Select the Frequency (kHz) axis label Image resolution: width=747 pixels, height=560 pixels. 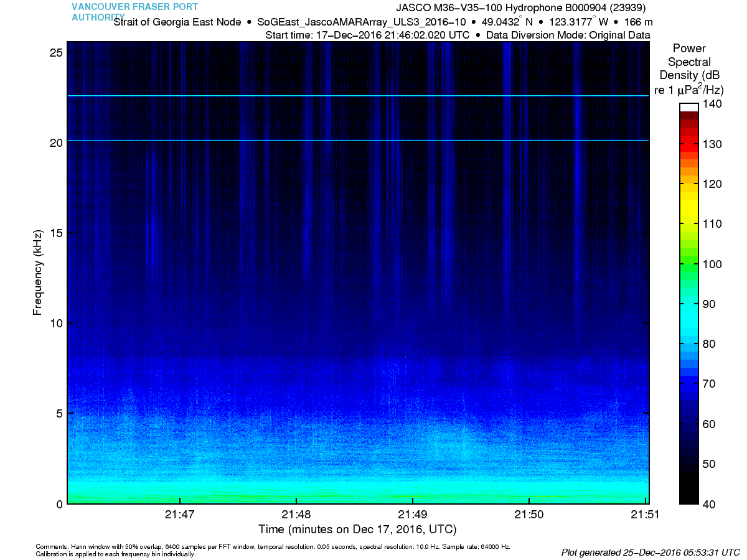(x=39, y=273)
